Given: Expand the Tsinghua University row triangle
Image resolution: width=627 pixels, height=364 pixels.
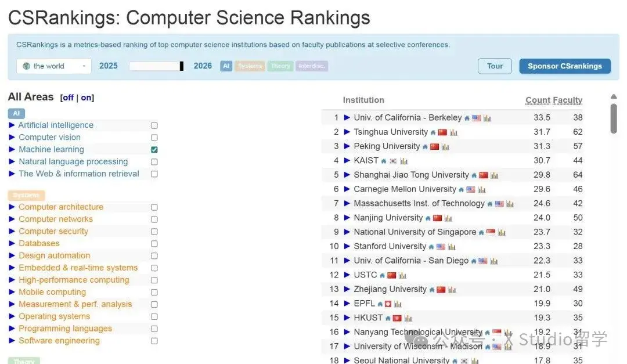Looking at the screenshot, I should [x=347, y=132].
